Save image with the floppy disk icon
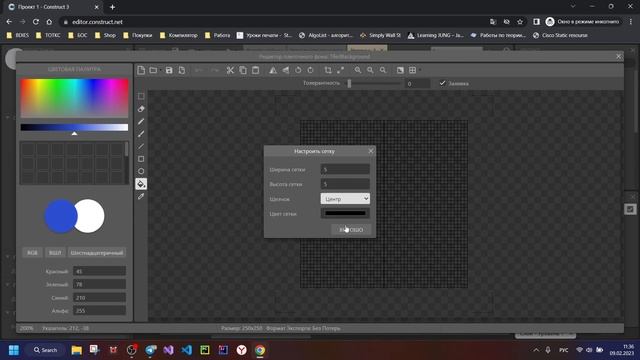This screenshot has width=640, height=360. [x=169, y=70]
